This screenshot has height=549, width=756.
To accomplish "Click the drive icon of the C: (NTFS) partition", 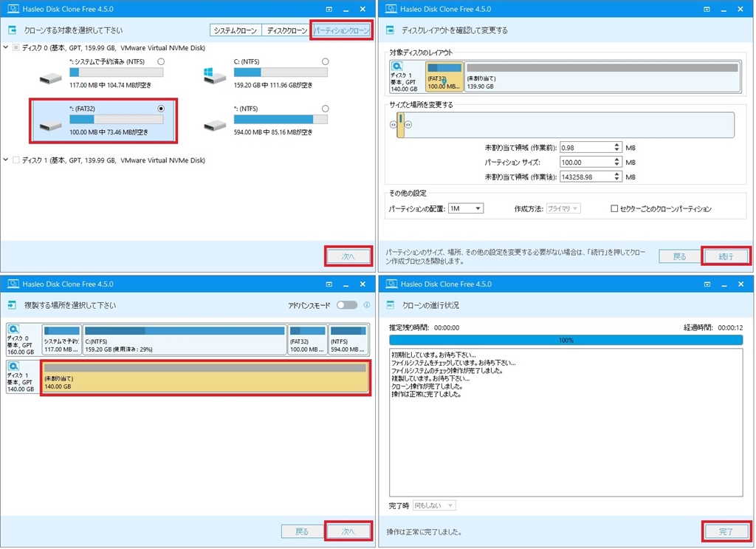I will [x=215, y=76].
